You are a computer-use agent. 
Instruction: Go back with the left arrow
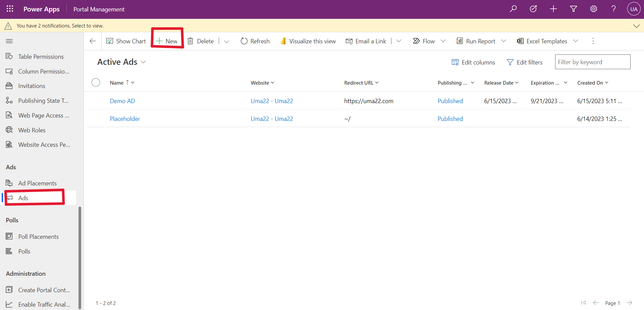coord(93,41)
